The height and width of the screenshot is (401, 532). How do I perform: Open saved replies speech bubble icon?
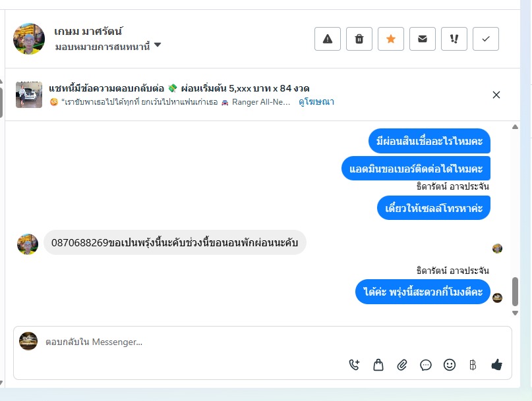click(x=426, y=365)
